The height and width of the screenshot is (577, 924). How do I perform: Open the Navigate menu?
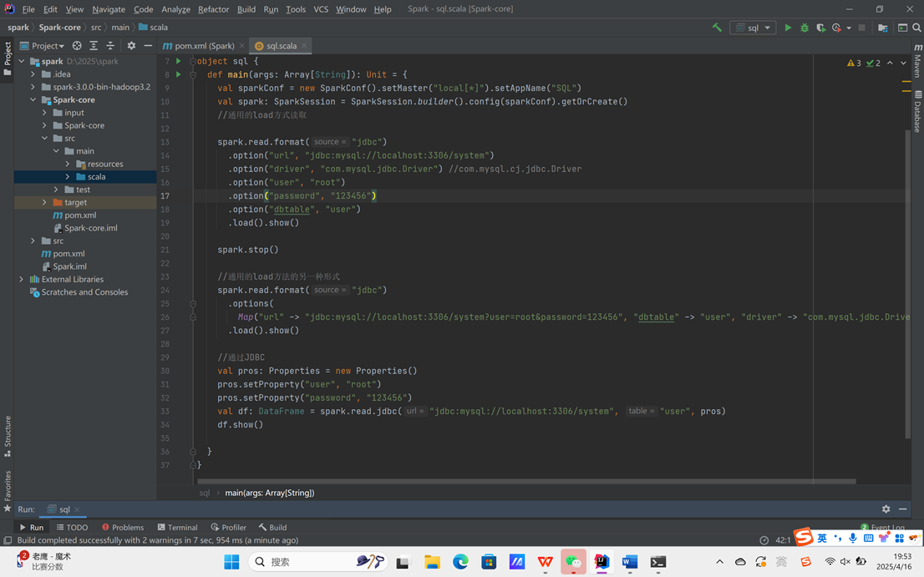109,9
